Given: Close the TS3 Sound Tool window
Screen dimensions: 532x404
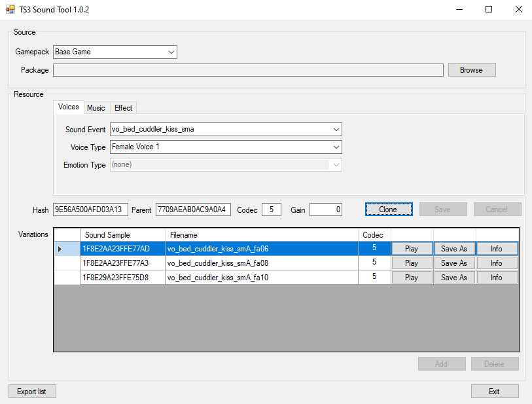Looking at the screenshot, I should 518,10.
